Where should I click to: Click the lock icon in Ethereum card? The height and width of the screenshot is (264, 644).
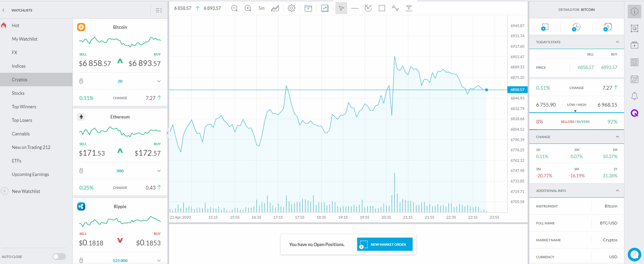point(81,171)
